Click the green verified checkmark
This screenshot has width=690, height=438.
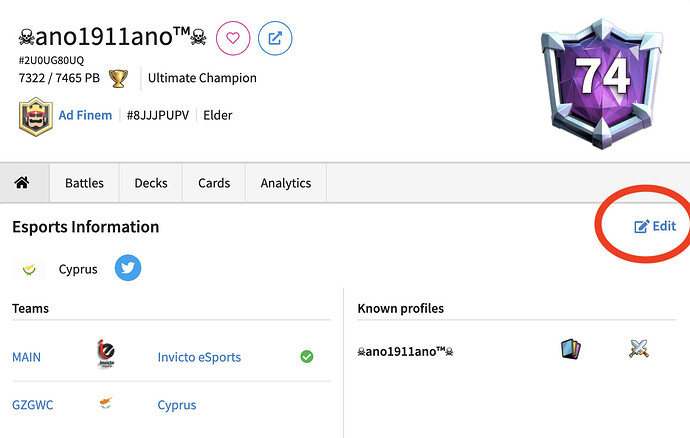307,357
